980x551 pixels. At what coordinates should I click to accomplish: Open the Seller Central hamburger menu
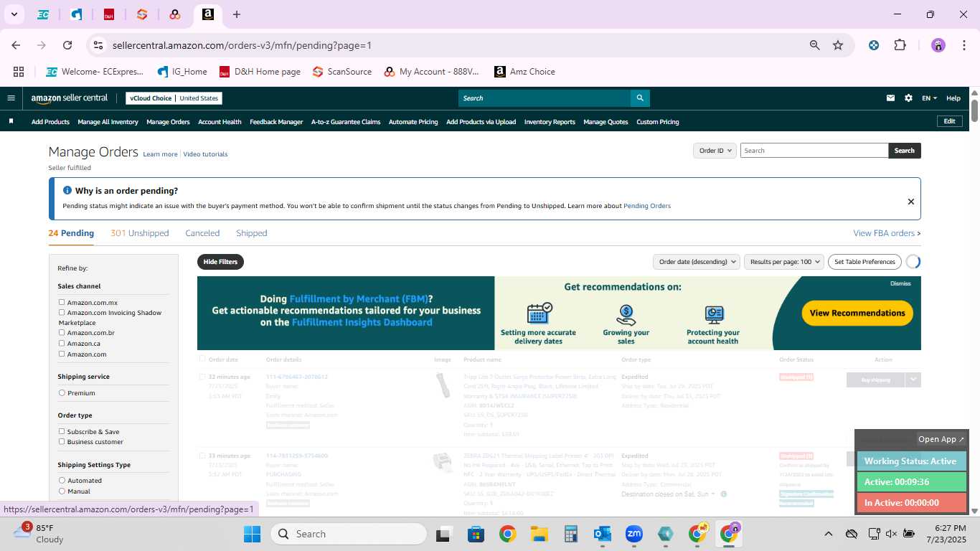[11, 98]
